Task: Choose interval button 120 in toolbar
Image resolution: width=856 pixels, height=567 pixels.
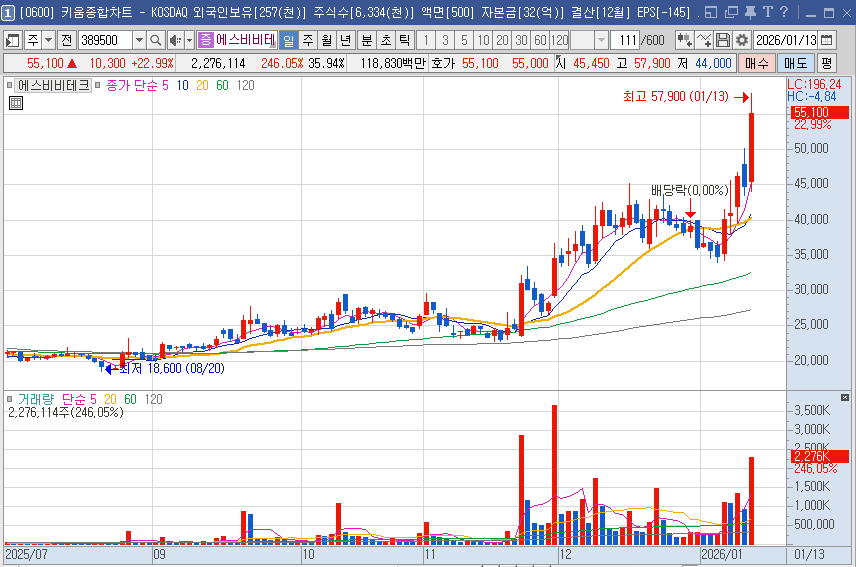Action: [560, 40]
